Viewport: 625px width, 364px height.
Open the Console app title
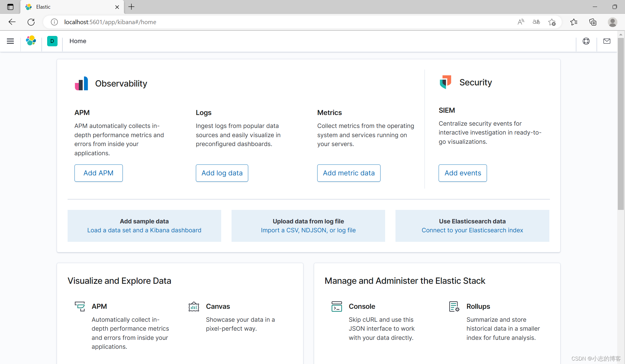pos(362,306)
